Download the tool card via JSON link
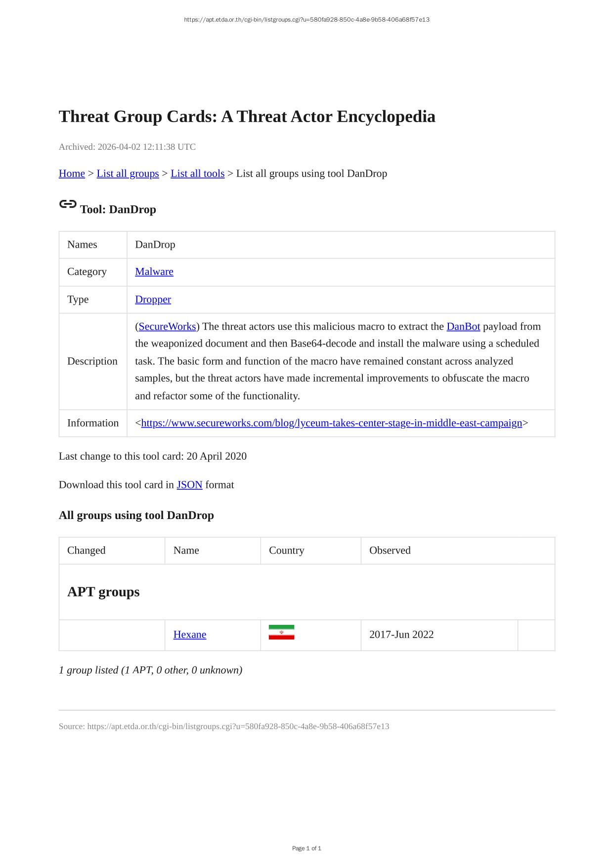The height and width of the screenshot is (868, 614). tap(189, 484)
